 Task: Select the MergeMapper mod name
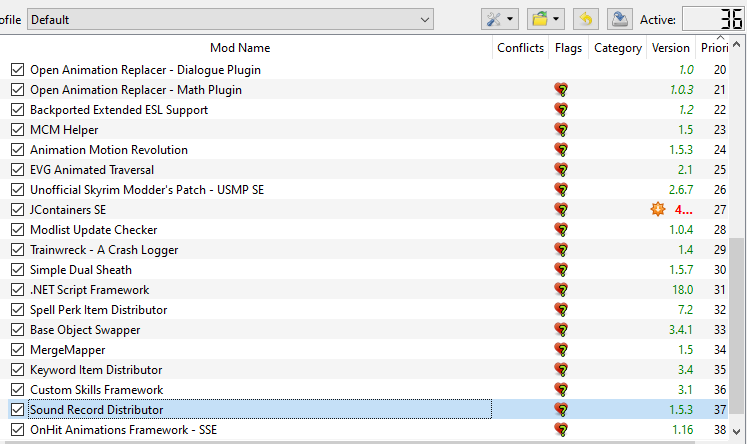(68, 350)
